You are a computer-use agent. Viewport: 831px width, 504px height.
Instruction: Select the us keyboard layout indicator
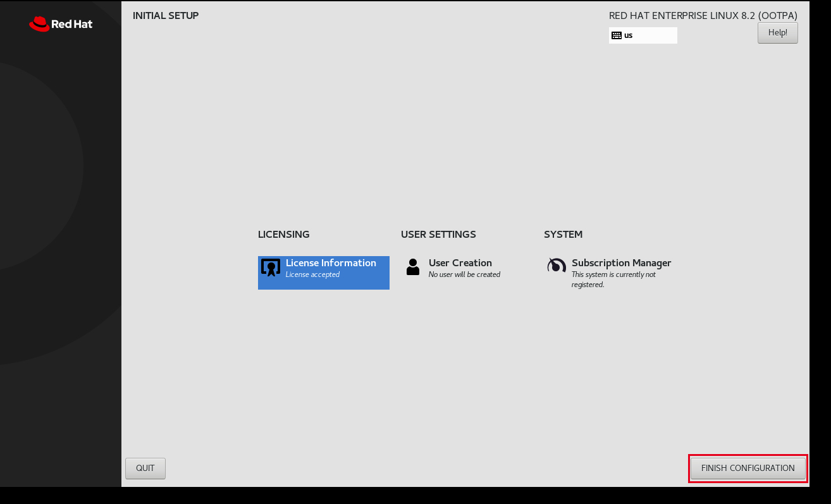pos(643,35)
